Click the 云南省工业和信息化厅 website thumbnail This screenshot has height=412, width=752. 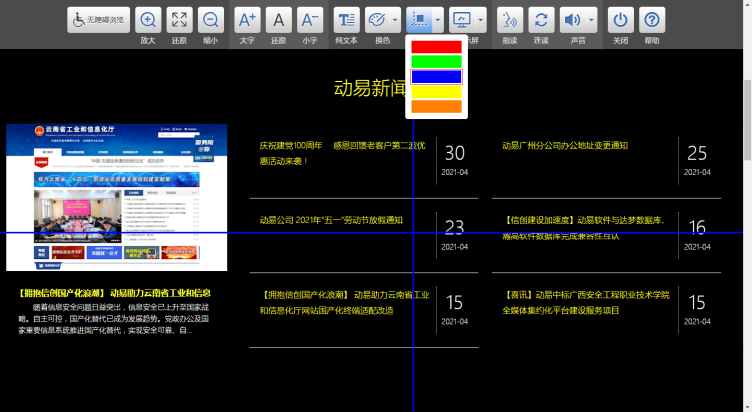coord(116,197)
